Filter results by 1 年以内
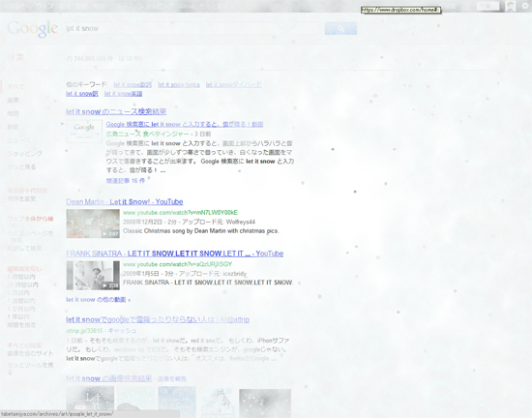The image size is (532, 418). tap(18, 317)
